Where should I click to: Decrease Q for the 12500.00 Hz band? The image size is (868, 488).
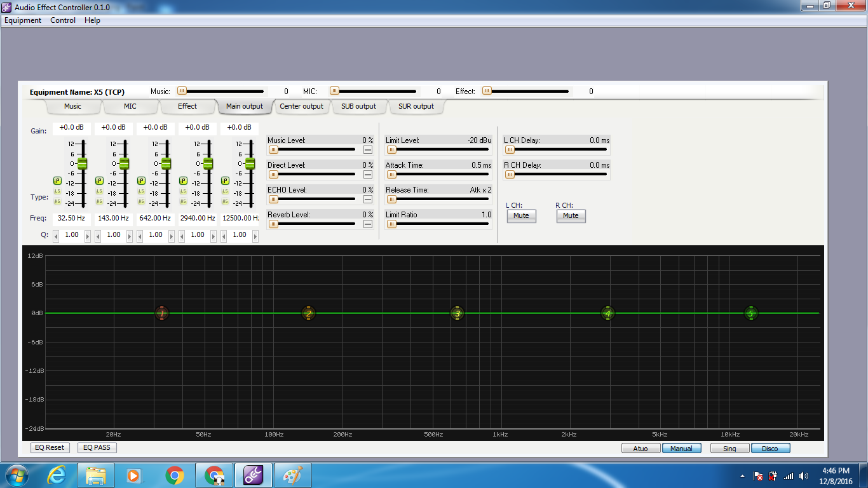pos(224,236)
